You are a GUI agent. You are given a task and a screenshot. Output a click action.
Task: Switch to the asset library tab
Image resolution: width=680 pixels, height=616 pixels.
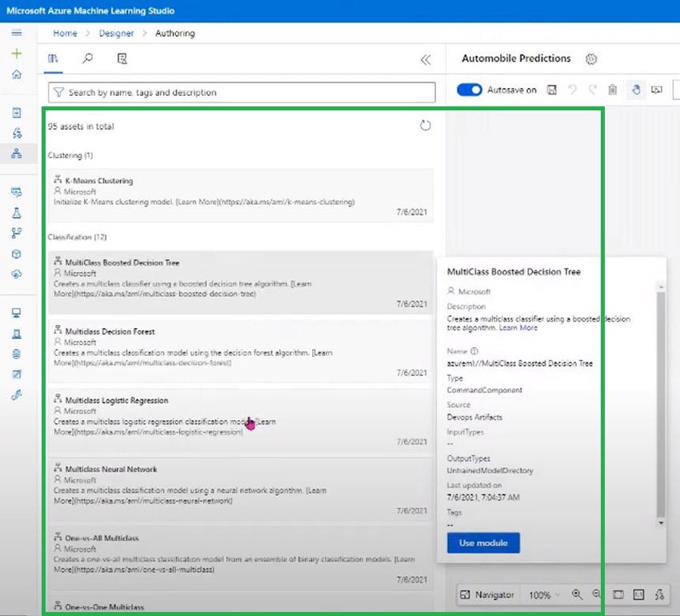pos(54,58)
